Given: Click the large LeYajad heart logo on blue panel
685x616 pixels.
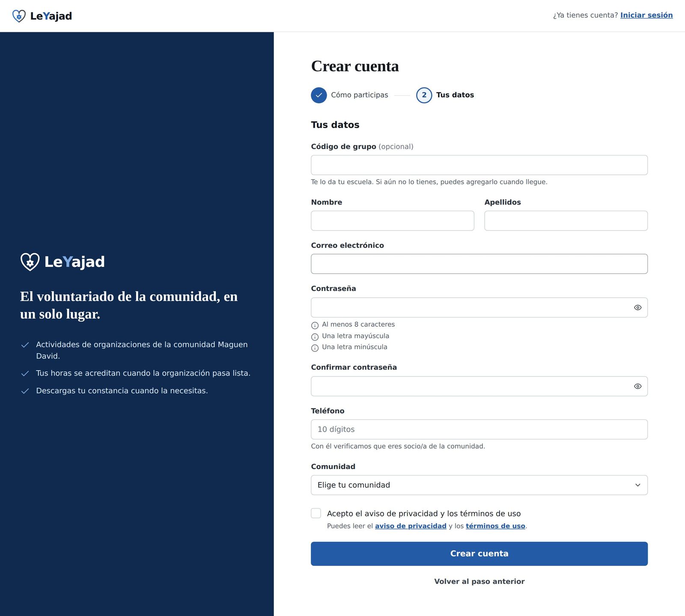Looking at the screenshot, I should tap(30, 262).
